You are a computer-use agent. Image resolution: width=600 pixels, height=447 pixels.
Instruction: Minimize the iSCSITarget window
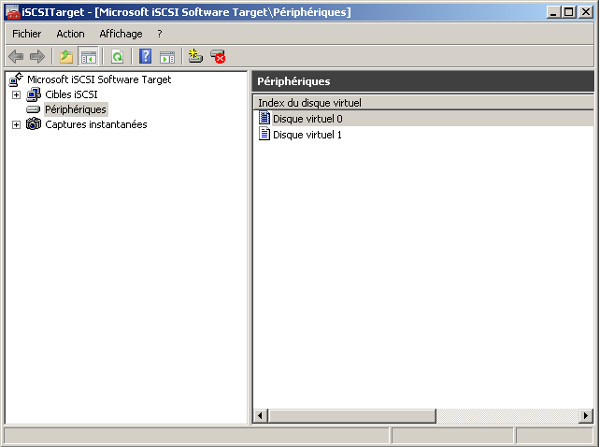(x=553, y=12)
